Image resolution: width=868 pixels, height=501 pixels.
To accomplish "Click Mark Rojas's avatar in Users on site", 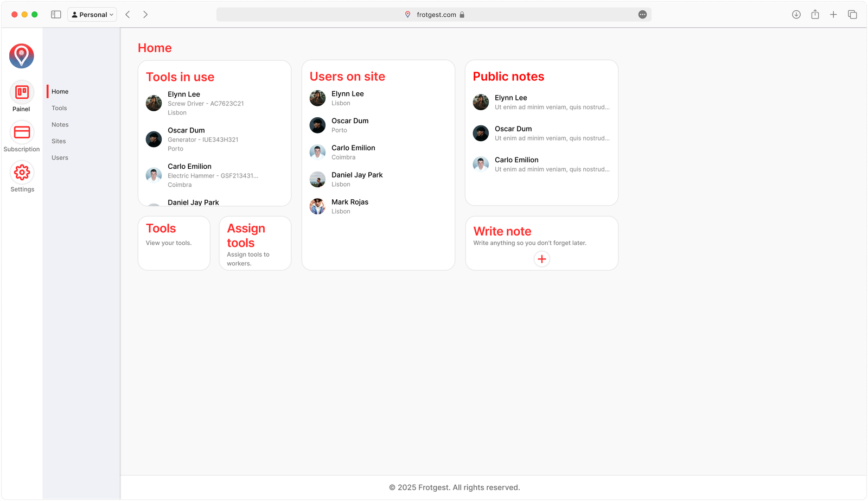I will 317,206.
